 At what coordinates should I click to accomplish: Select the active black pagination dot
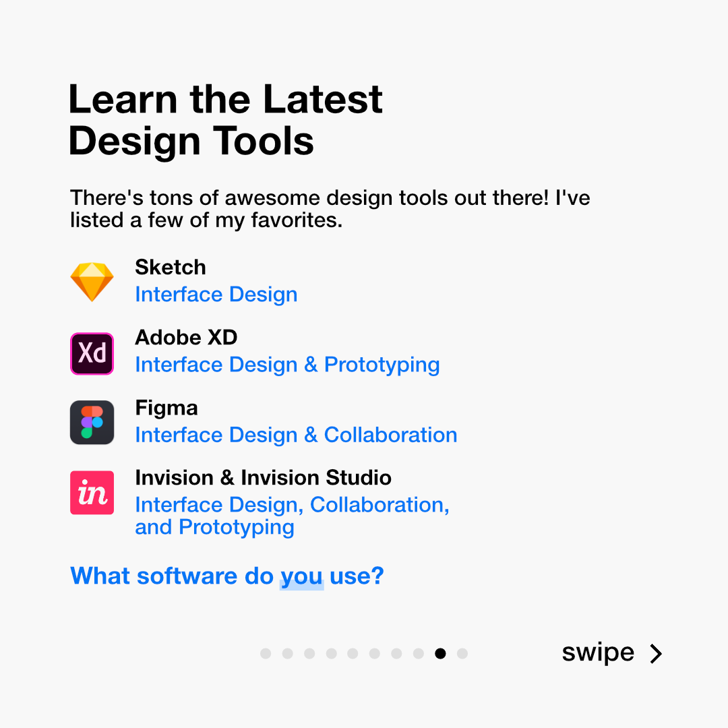tap(440, 653)
